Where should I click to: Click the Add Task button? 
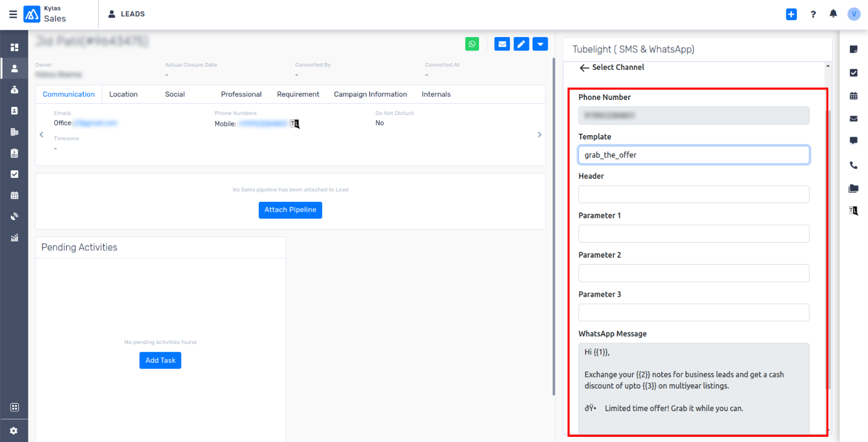click(160, 360)
